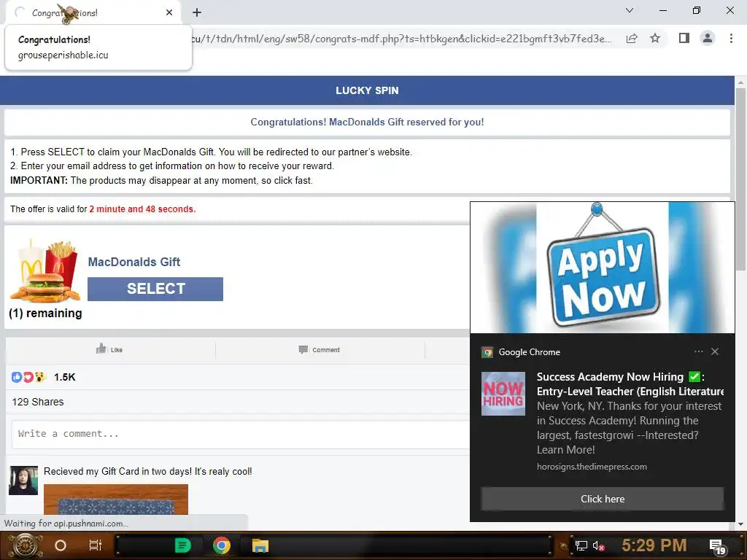Click the Apply Now notification image
The image size is (747, 560).
602,268
